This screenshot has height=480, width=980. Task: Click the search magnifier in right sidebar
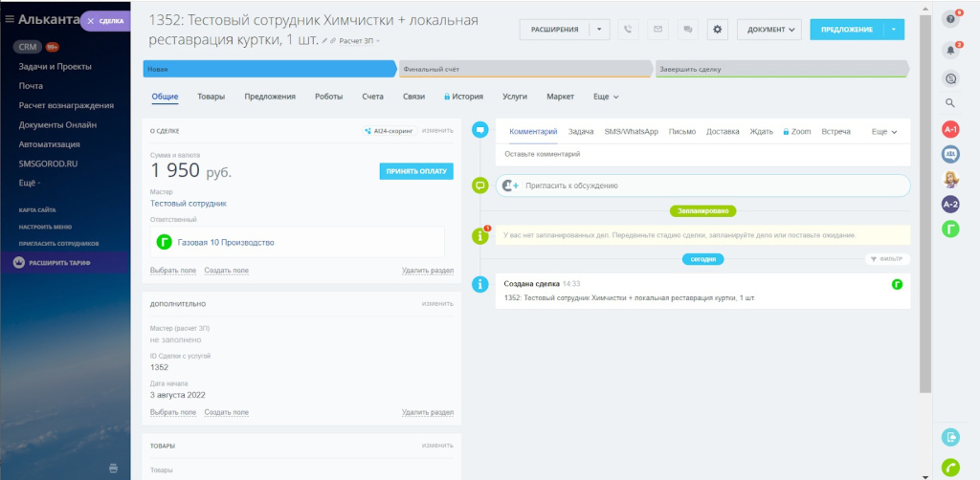tap(950, 103)
